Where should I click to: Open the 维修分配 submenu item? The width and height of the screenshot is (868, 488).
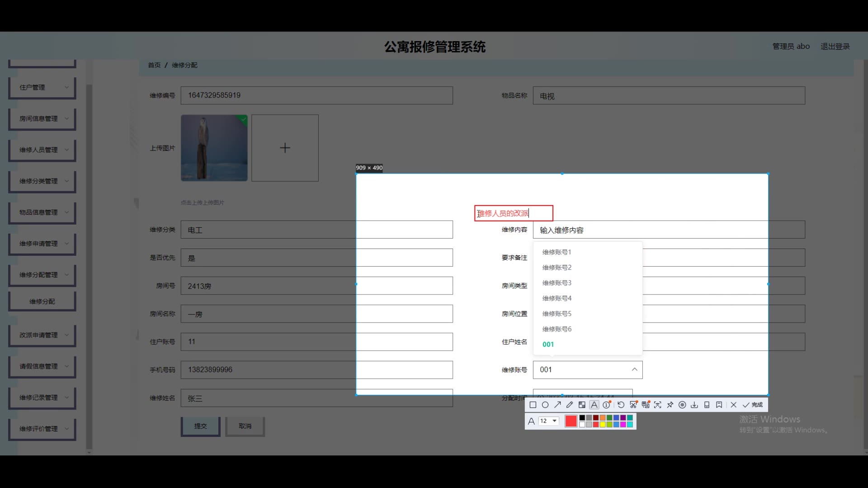coord(42,301)
